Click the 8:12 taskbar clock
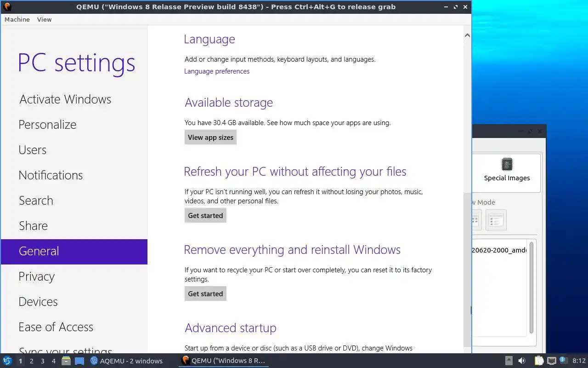 [579, 361]
